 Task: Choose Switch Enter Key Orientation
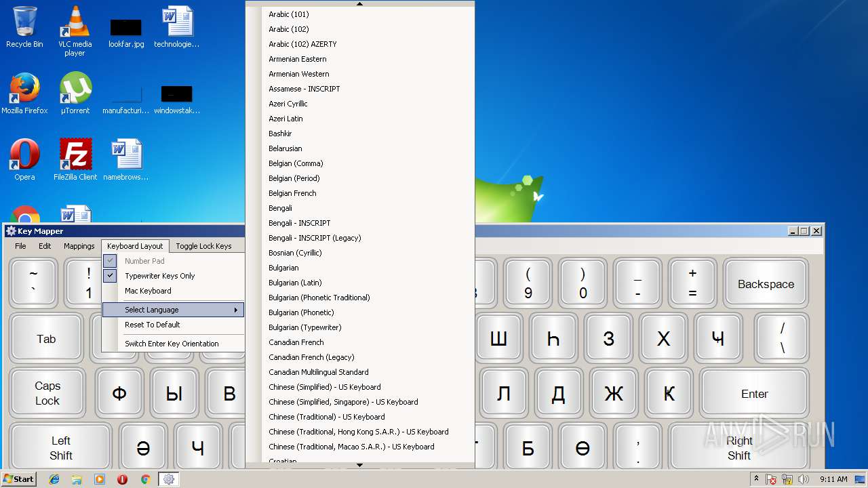(x=172, y=344)
